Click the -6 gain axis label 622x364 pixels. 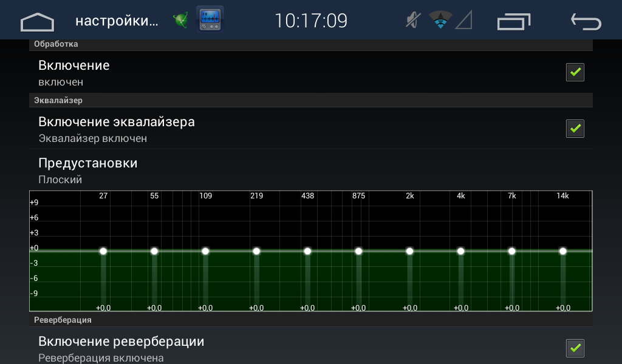(34, 278)
